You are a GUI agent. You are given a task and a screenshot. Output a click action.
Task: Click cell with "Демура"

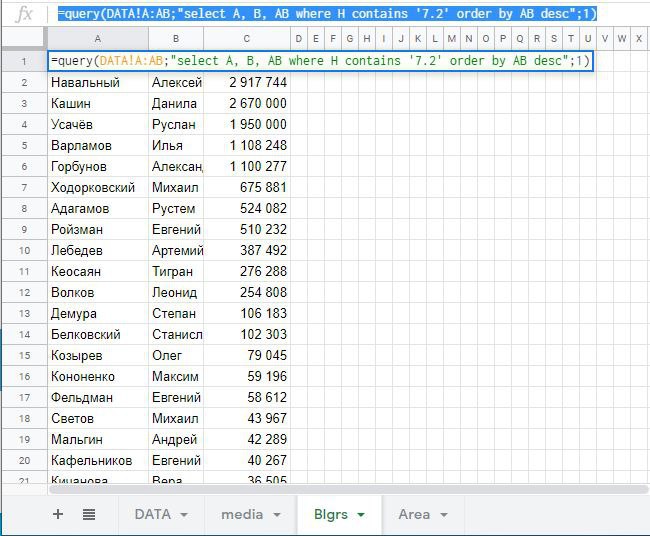[x=98, y=313]
